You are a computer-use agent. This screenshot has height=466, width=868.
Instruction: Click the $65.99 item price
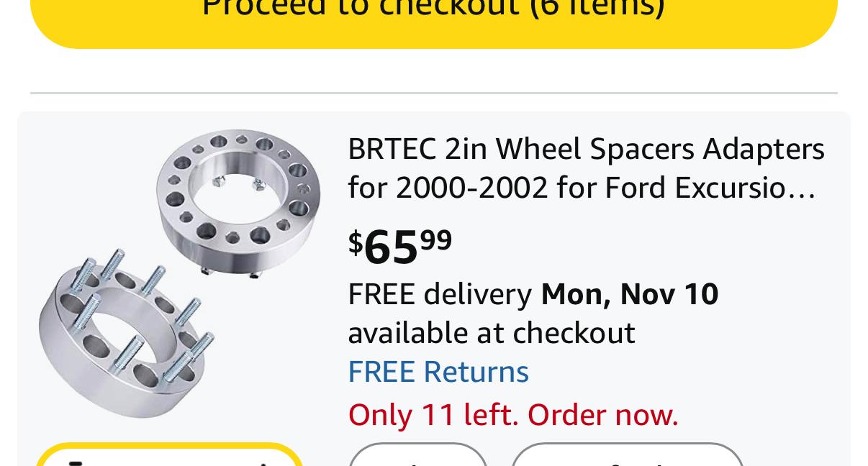coord(400,247)
